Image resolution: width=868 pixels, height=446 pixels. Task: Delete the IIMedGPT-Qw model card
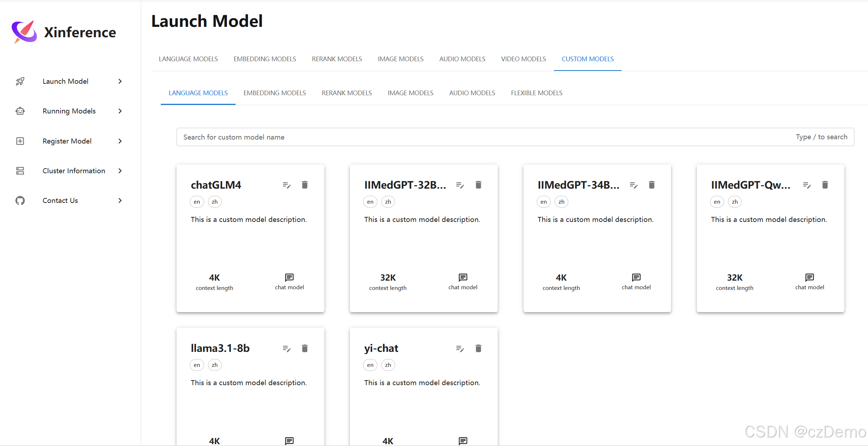825,185
